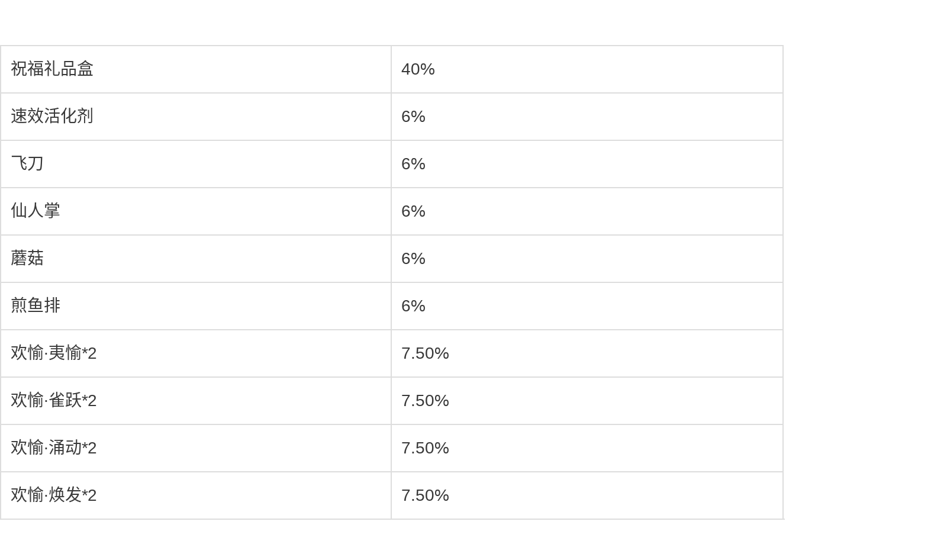Image resolution: width=947 pixels, height=560 pixels.
Task: Click the 40% probability cell
Action: (x=418, y=69)
